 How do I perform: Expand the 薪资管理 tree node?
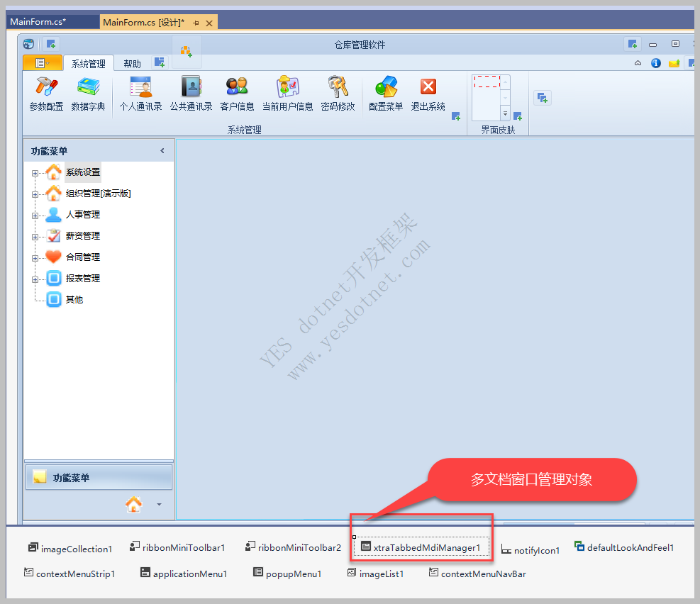tap(35, 237)
